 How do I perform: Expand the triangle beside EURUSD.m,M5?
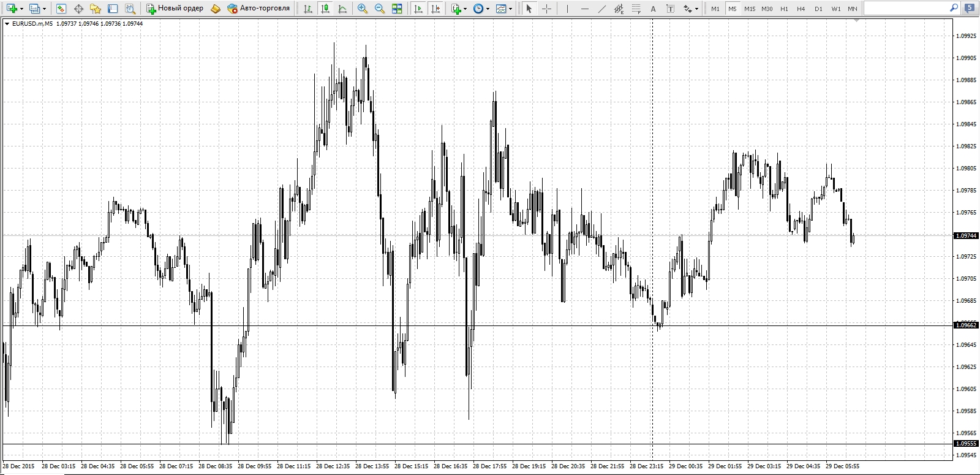[7, 24]
